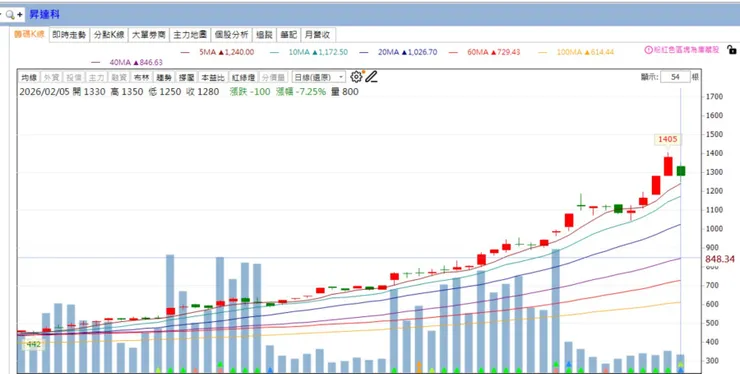Toggle the 主力 overlay button

pos(96,77)
